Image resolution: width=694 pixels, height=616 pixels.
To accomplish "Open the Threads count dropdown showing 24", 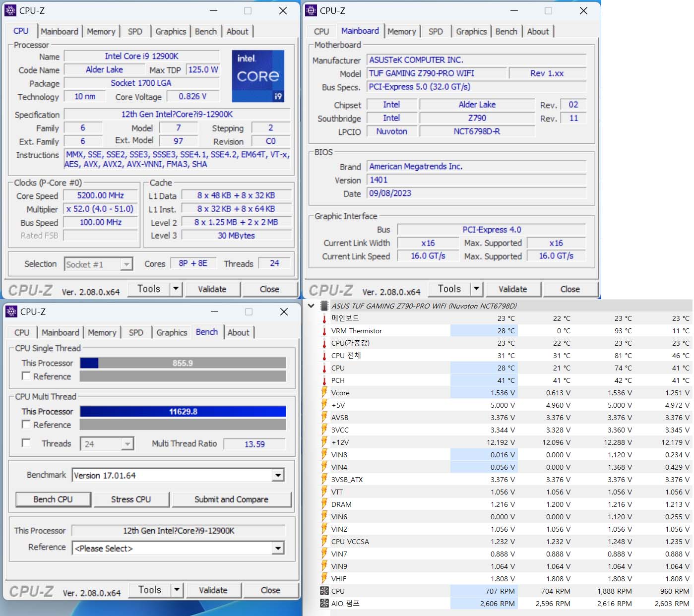I will pyautogui.click(x=127, y=444).
